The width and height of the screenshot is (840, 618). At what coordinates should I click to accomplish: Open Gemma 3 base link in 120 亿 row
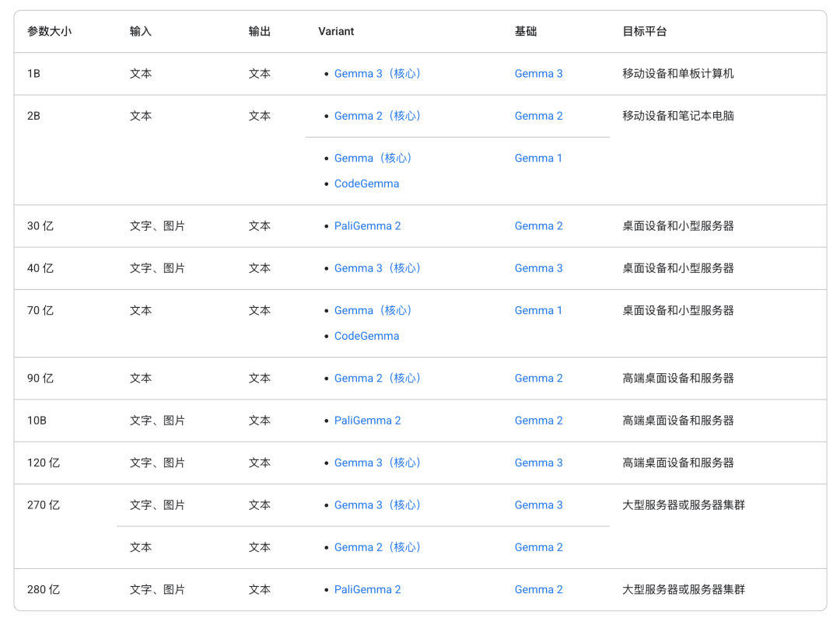click(538, 463)
